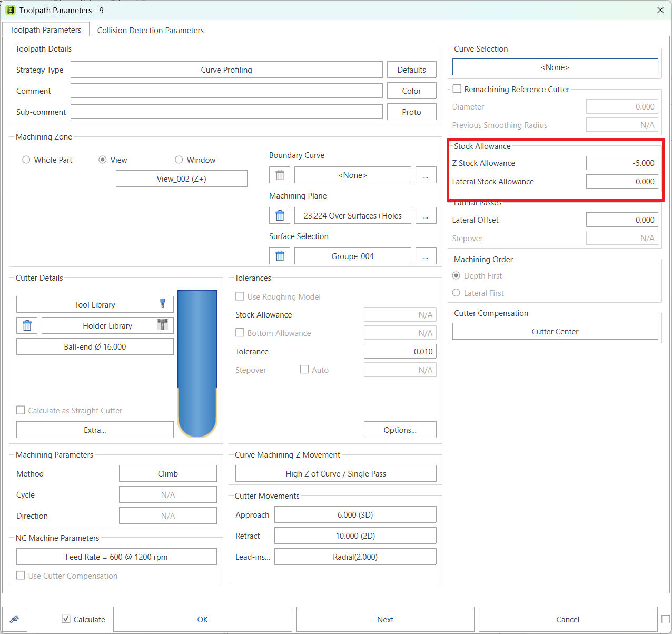Click the Next button
The height and width of the screenshot is (634, 672).
pos(386,619)
